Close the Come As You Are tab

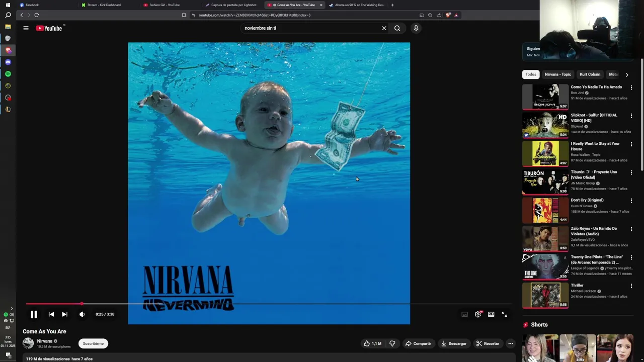click(321, 5)
